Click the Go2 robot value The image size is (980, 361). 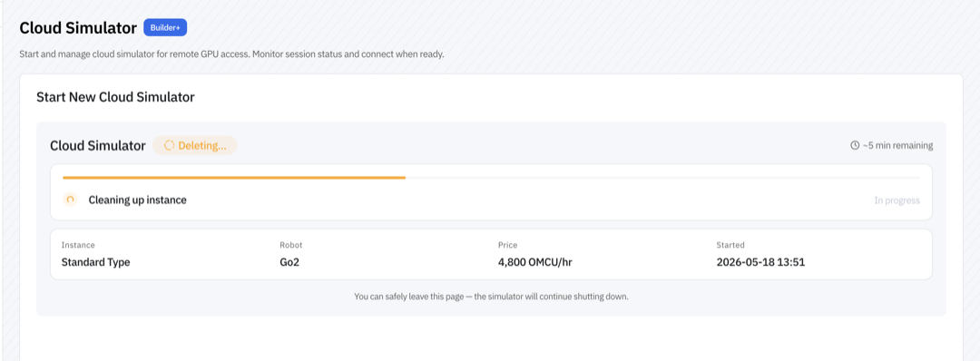[x=289, y=262]
